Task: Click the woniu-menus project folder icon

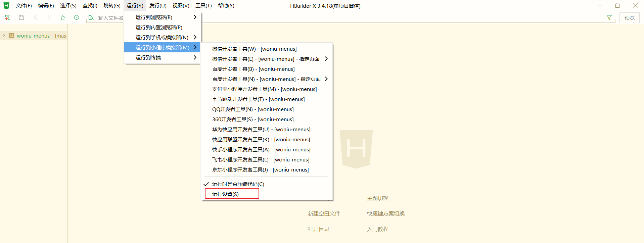Action: tap(11, 36)
